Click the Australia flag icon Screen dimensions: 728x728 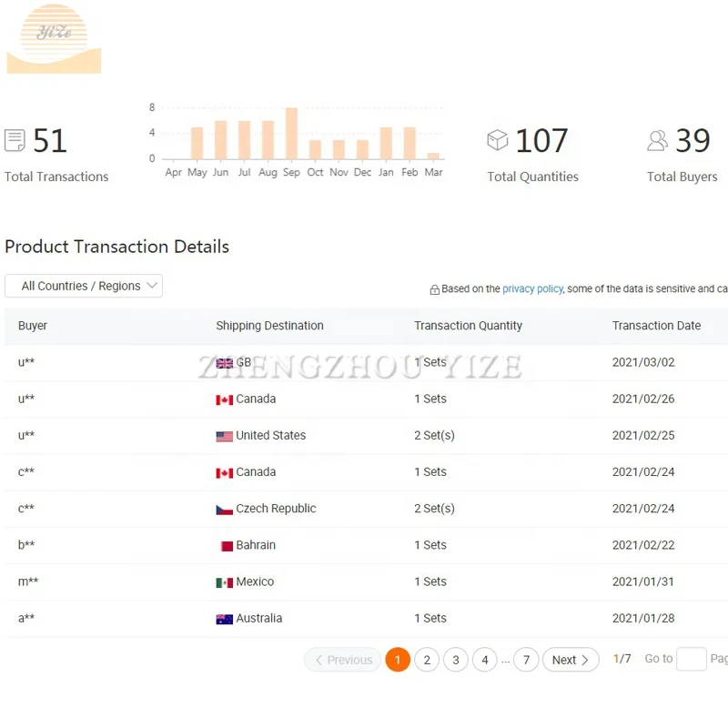[224, 619]
